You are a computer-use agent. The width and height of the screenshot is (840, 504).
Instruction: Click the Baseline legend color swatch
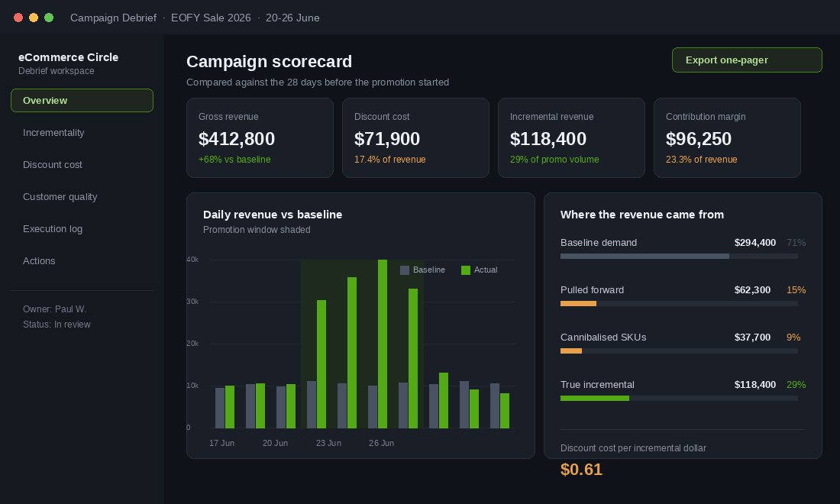pos(405,270)
